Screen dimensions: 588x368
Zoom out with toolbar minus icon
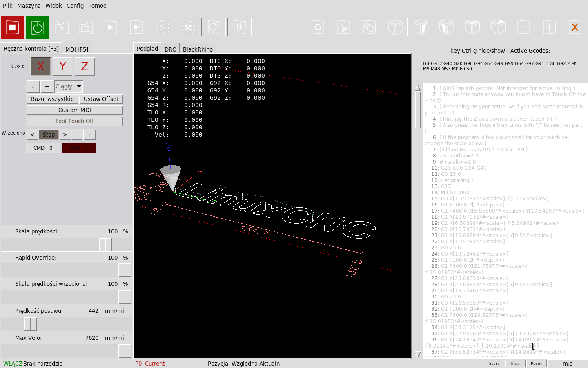coord(523,27)
